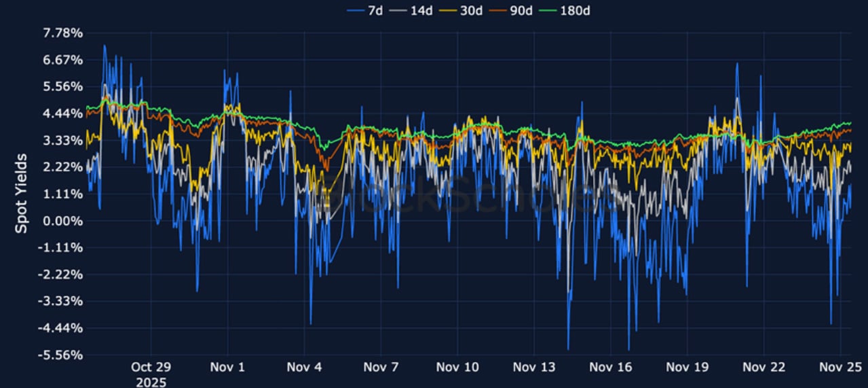This screenshot has width=868, height=388.
Task: Toggle the 7d series in legend
Action: [x=366, y=10]
